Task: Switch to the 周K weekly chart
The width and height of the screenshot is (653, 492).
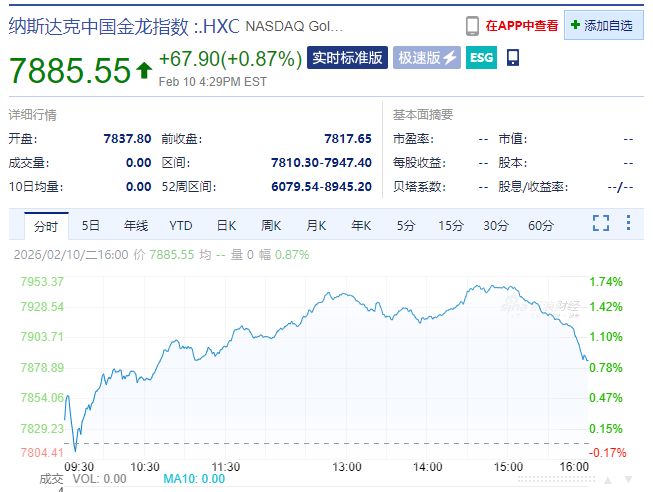Action: coord(271,225)
